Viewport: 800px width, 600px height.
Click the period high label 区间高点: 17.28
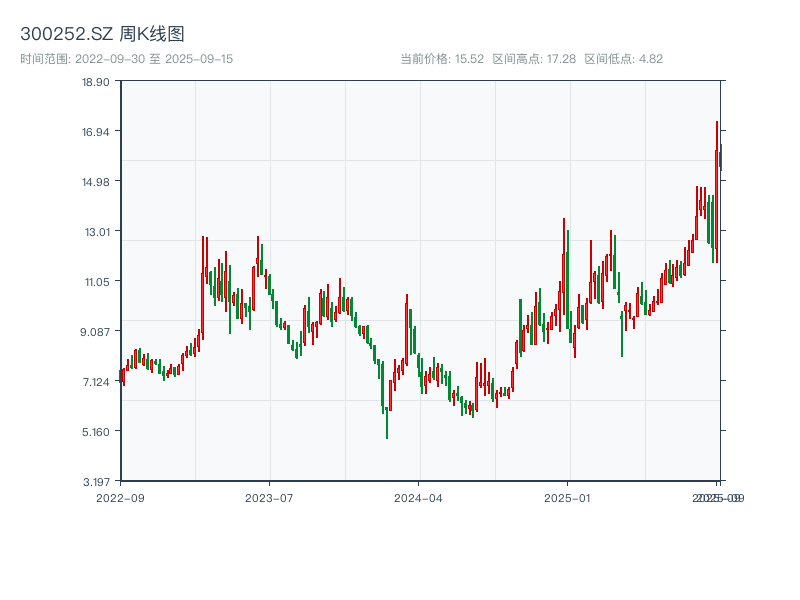[x=534, y=59]
